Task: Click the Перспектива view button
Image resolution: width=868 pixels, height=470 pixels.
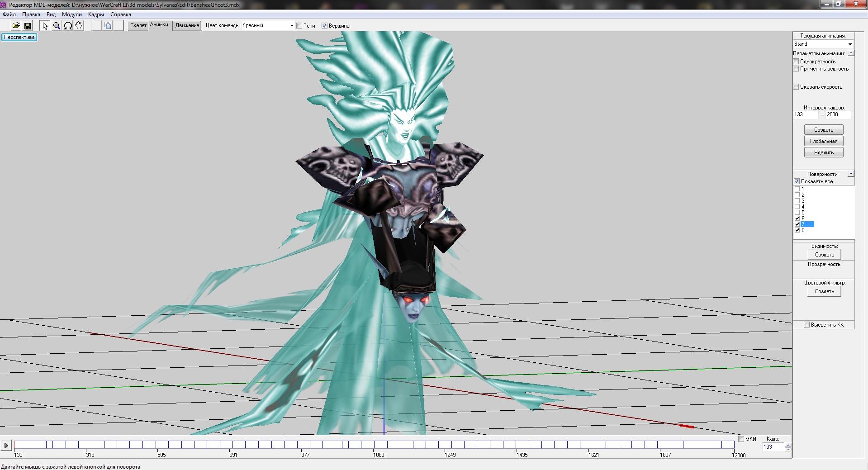Action: [19, 37]
